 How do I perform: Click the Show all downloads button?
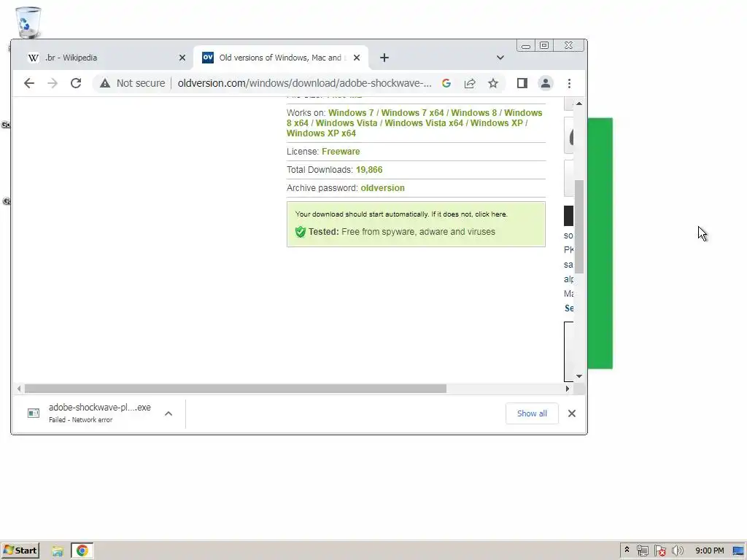[x=532, y=413]
